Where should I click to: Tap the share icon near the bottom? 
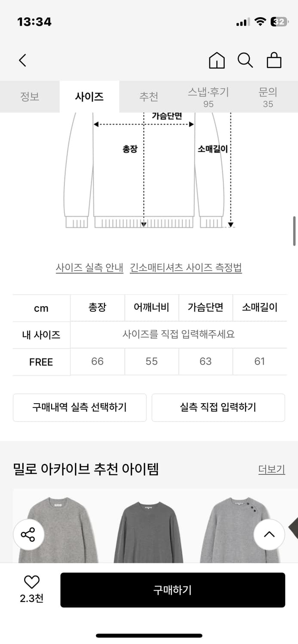(x=28, y=535)
